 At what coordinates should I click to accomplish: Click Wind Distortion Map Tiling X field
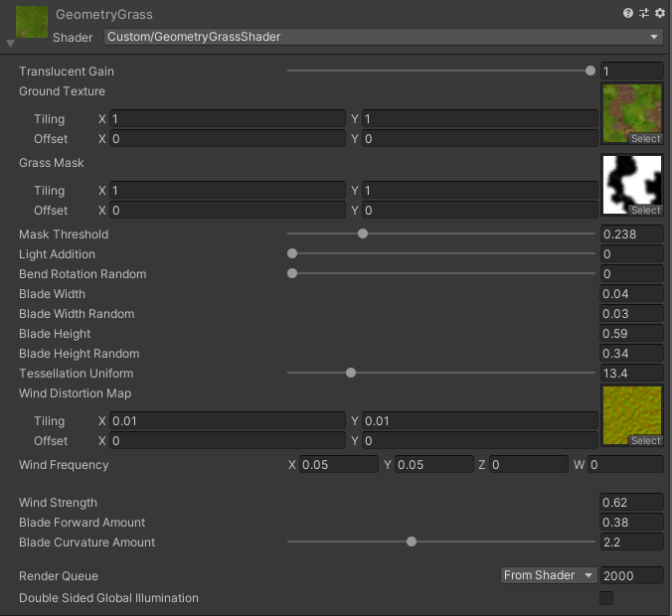click(x=228, y=420)
